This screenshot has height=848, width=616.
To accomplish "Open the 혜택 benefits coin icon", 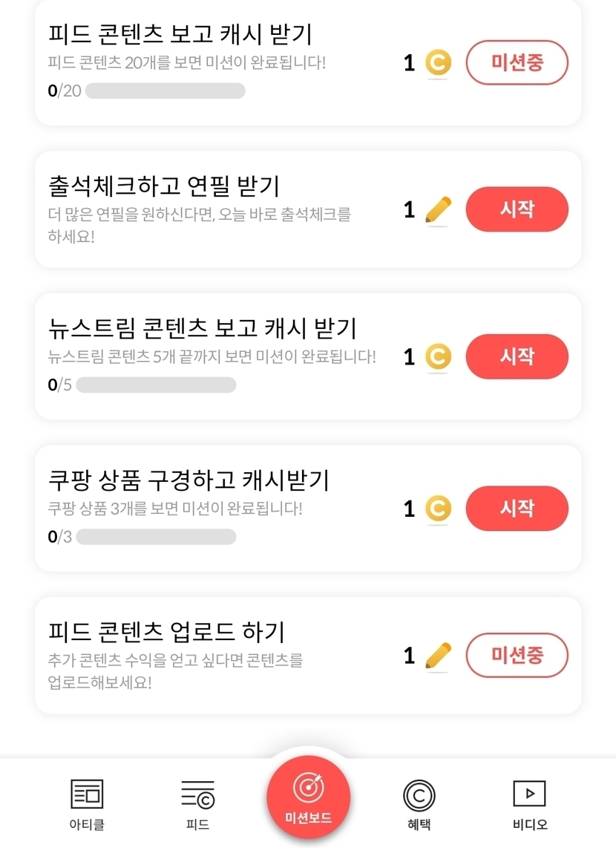I will (419, 796).
